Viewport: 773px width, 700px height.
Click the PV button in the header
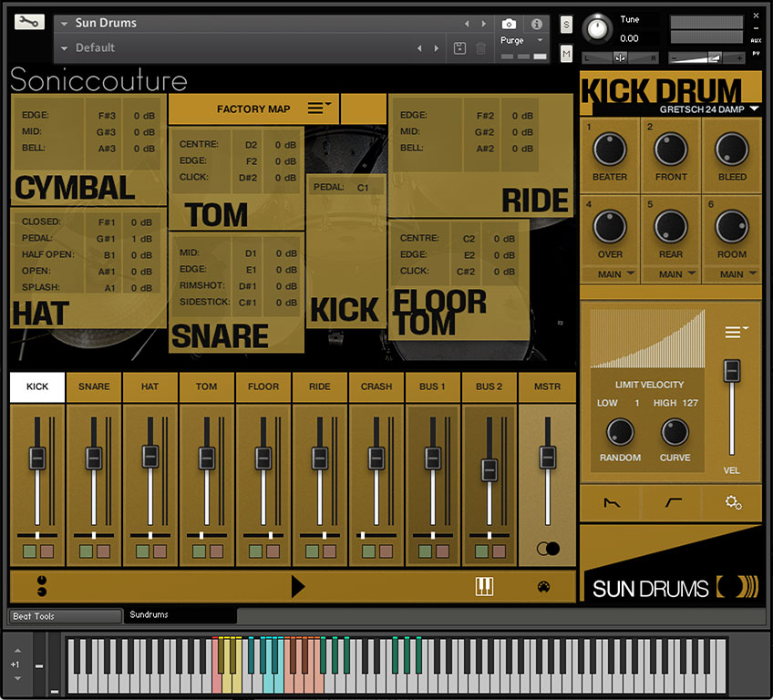click(x=756, y=54)
